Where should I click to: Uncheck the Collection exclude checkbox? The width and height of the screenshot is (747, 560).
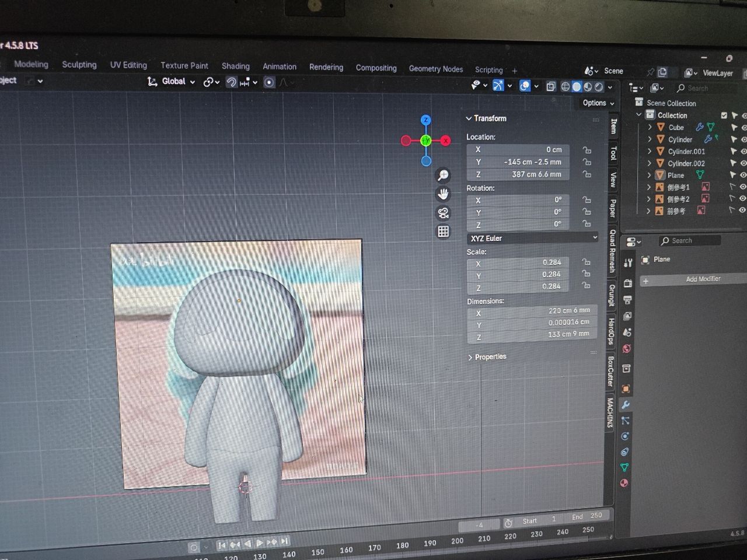[x=724, y=116]
